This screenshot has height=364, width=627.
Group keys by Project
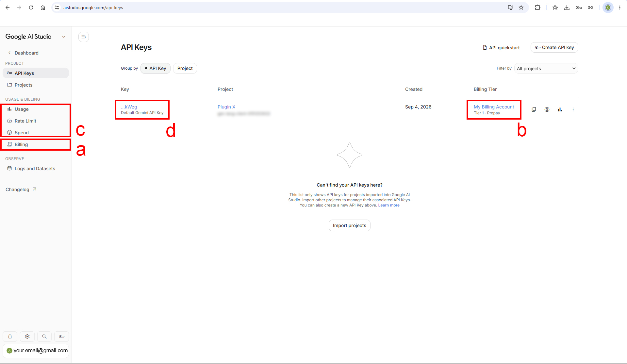(x=185, y=68)
